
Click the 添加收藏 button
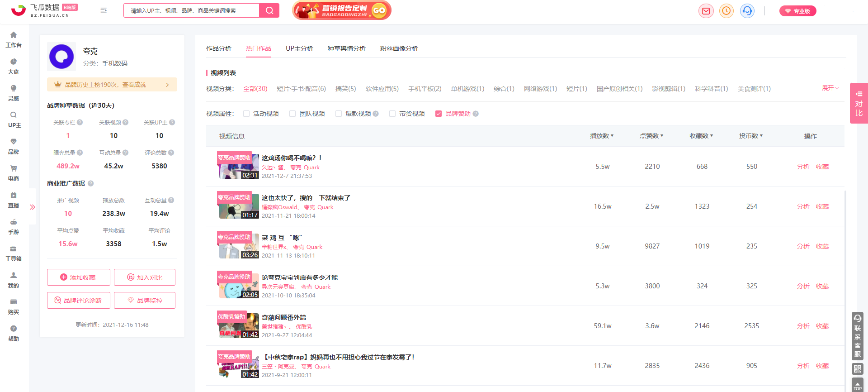click(x=79, y=277)
